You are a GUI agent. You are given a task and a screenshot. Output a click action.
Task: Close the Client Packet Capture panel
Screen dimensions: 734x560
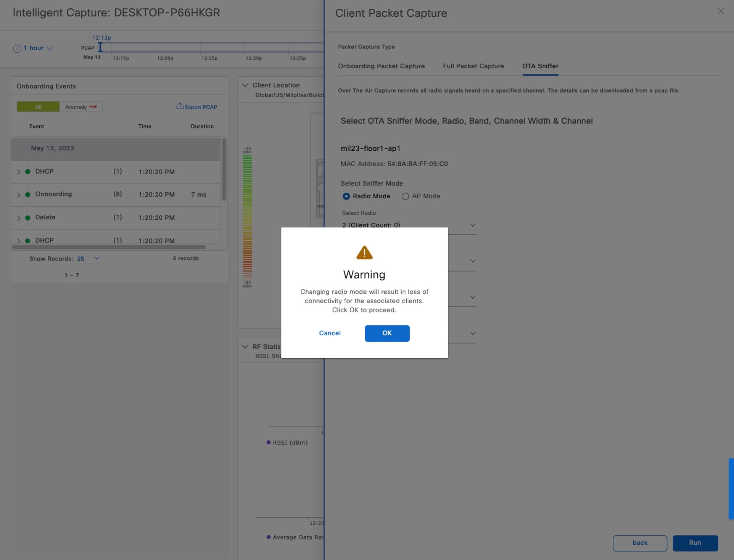(x=720, y=11)
